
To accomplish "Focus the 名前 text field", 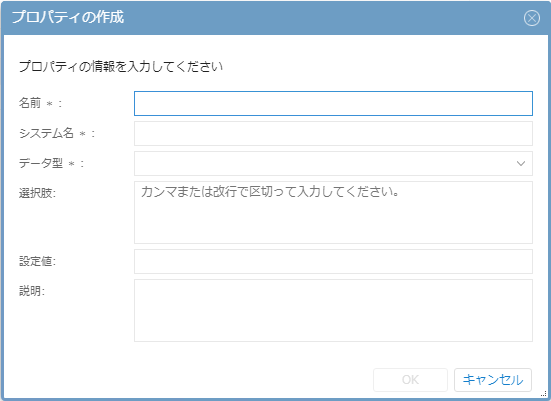I will 333,103.
